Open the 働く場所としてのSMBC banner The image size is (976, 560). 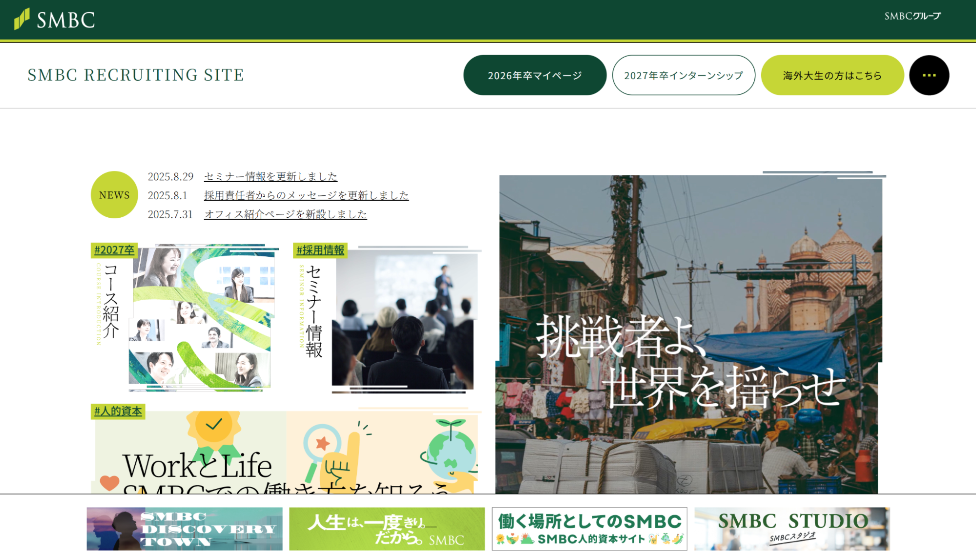[589, 529]
